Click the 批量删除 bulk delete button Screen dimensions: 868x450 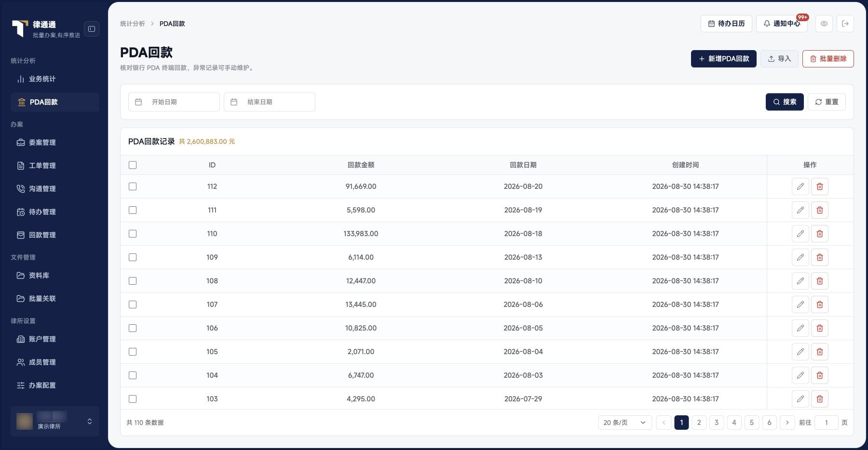coord(828,59)
